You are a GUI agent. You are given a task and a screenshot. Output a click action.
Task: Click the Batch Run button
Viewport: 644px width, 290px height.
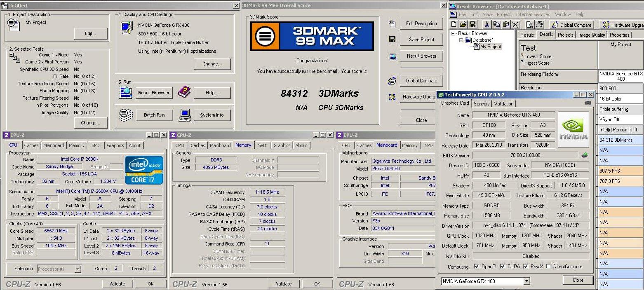pos(154,115)
